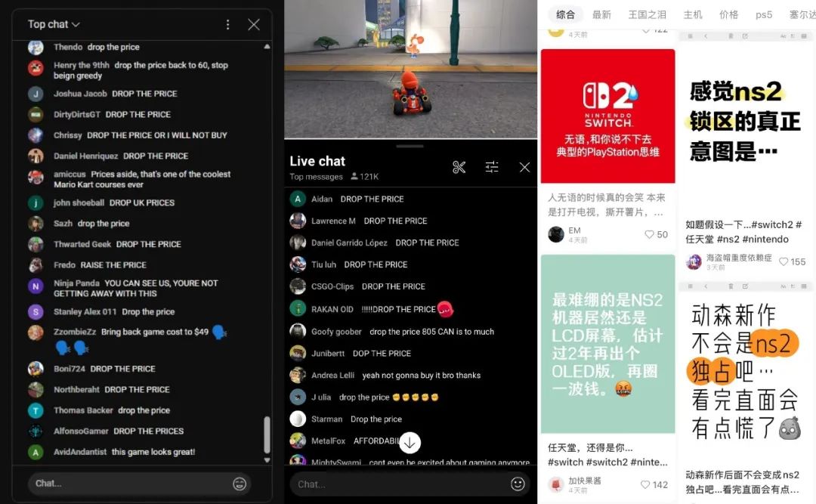Select Fredo's "RAISE THE PRICE" message
The height and width of the screenshot is (504, 816).
[113, 265]
